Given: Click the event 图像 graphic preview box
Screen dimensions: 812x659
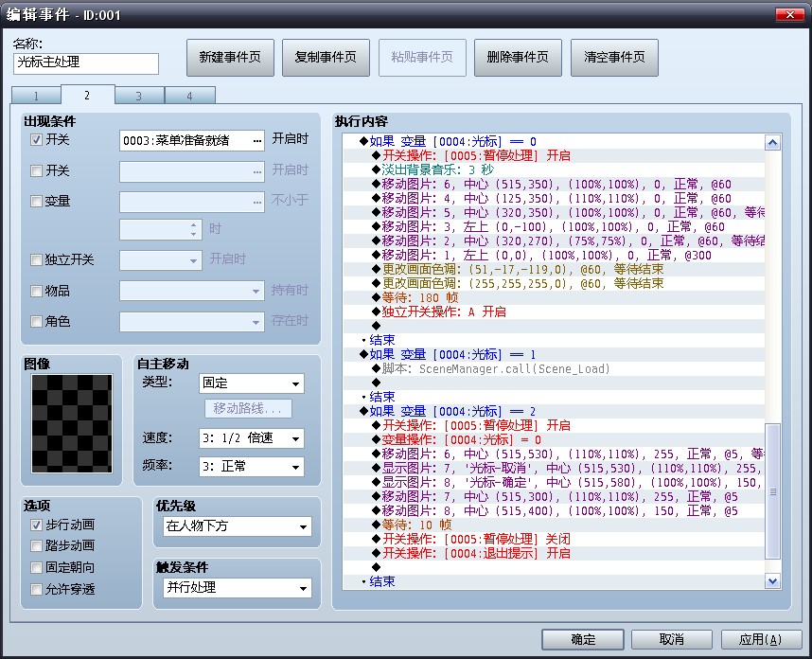Looking at the screenshot, I should pos(72,423).
